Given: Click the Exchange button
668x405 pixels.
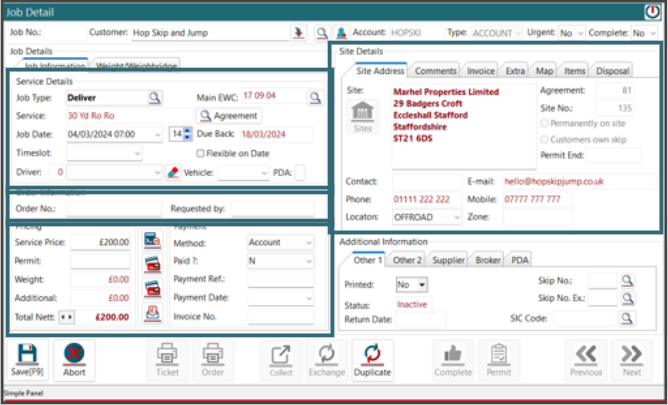Looking at the screenshot, I should tap(327, 360).
